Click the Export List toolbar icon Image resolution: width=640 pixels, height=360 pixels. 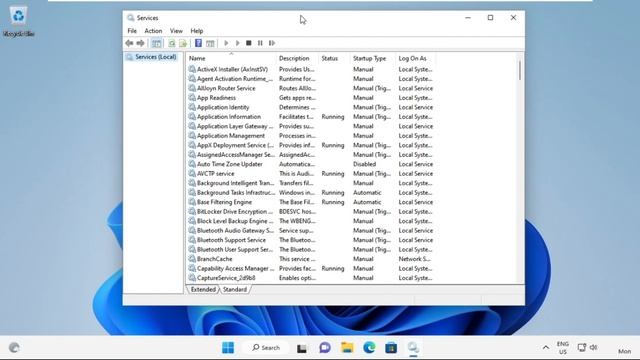click(x=183, y=43)
